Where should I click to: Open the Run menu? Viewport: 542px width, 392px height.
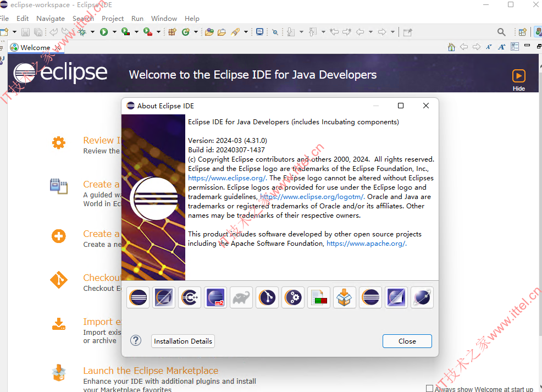137,19
